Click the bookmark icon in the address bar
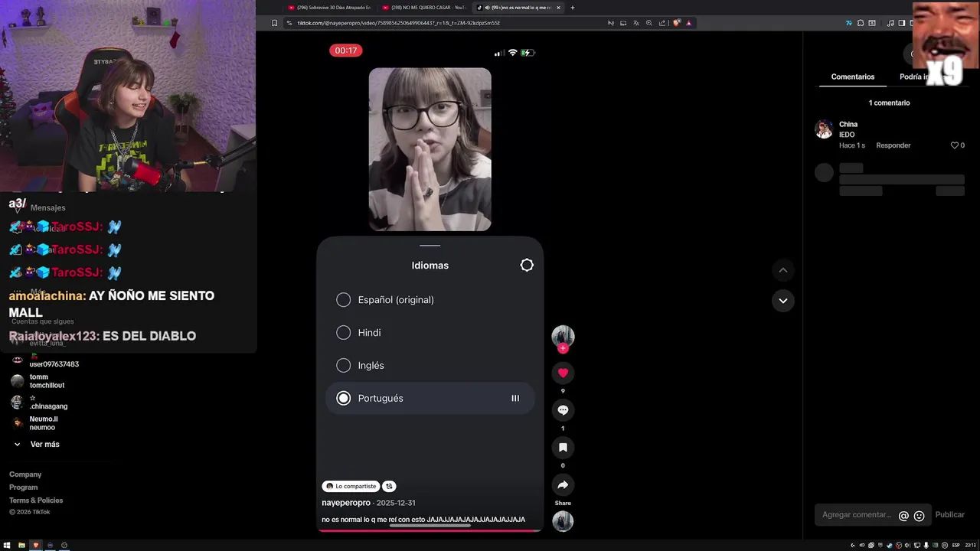The width and height of the screenshot is (980, 551). point(274,23)
